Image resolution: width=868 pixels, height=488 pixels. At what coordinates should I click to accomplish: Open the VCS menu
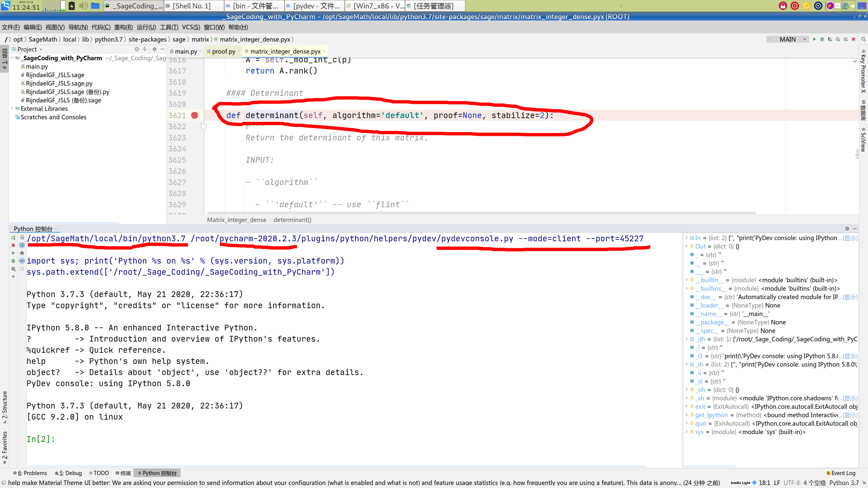(x=191, y=27)
